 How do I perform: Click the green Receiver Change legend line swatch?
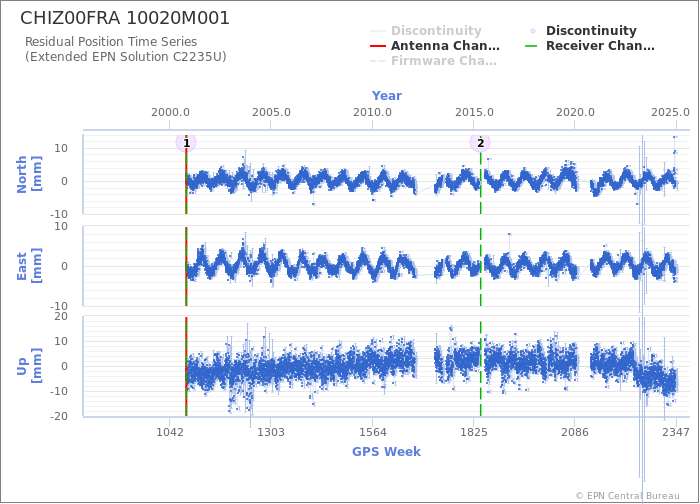point(531,46)
